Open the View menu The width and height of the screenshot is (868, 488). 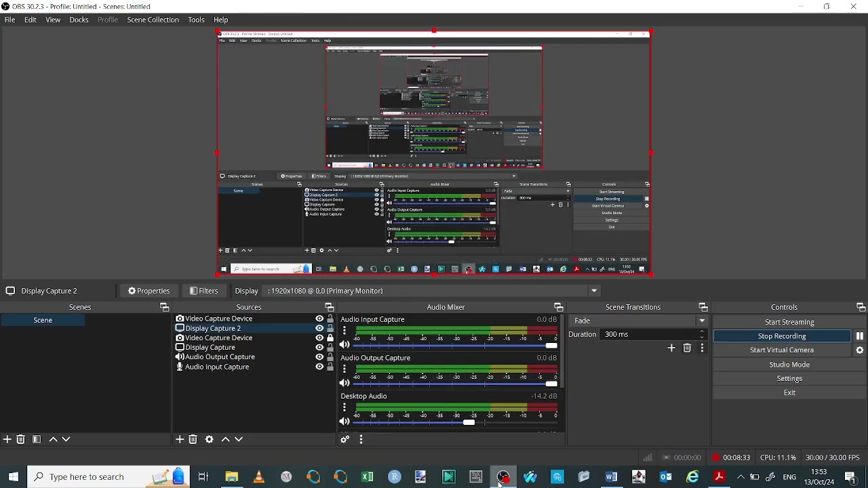[53, 20]
